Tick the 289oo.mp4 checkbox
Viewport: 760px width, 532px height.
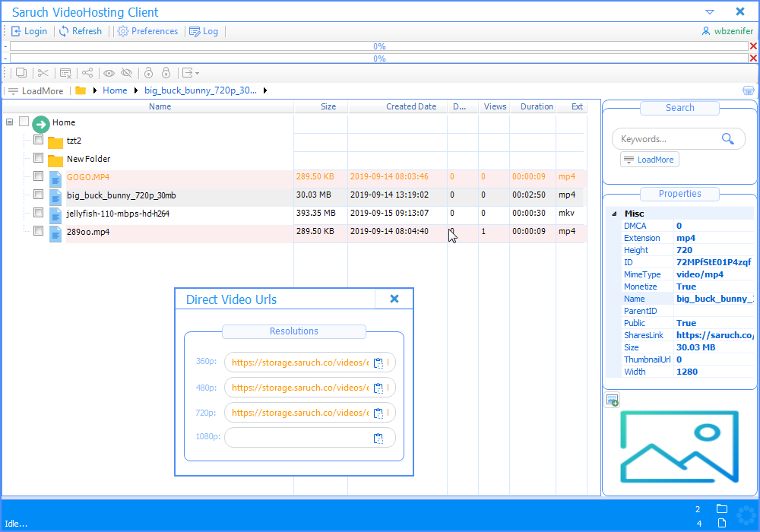38,230
